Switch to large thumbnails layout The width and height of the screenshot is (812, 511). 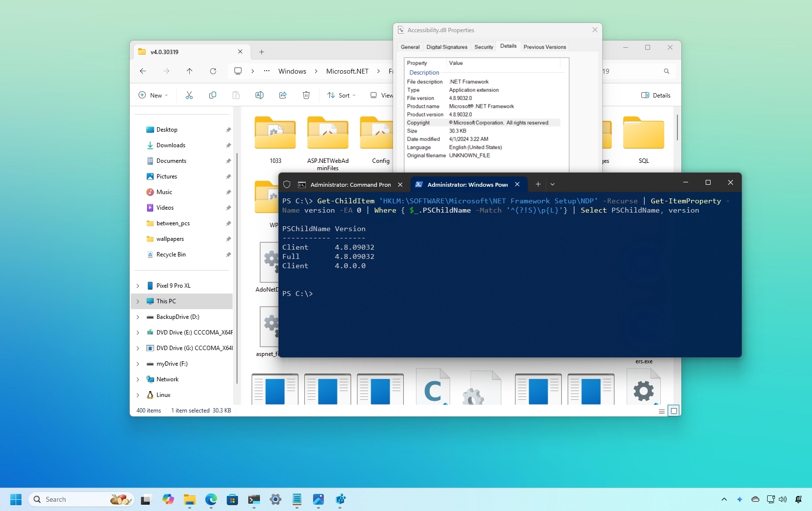(x=673, y=411)
